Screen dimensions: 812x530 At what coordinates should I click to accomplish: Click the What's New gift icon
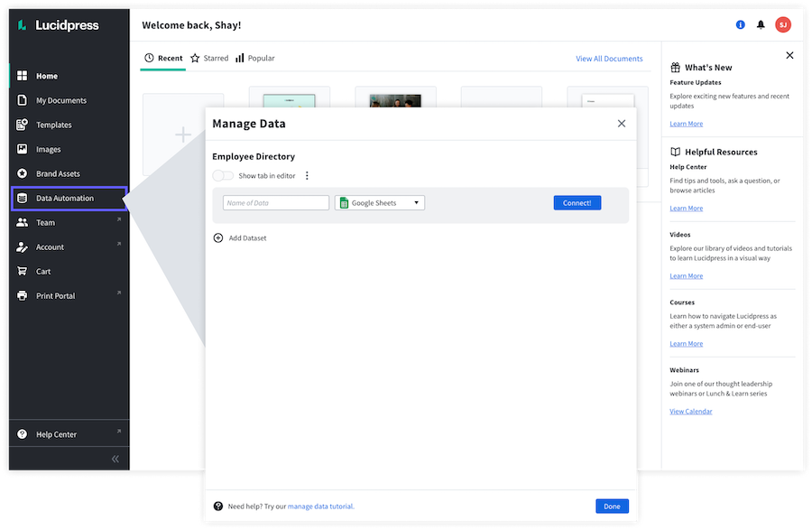[675, 68]
